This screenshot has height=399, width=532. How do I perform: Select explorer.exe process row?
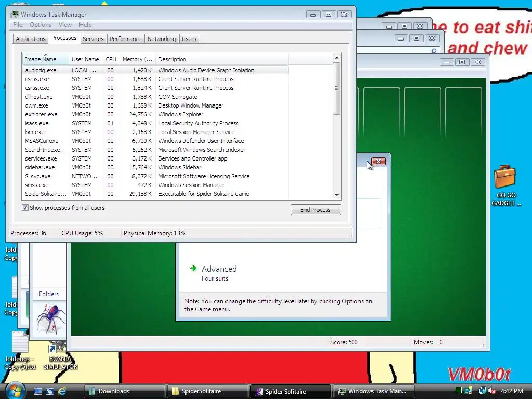pos(155,114)
